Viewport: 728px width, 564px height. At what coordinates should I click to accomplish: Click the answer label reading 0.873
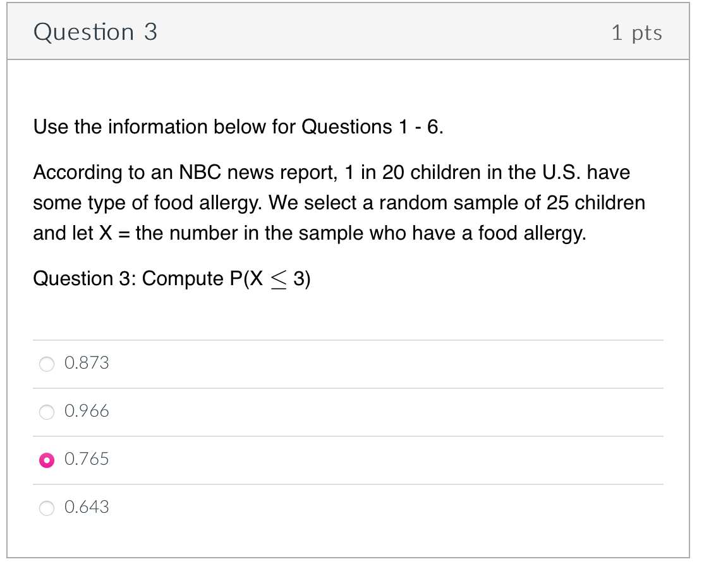pyautogui.click(x=87, y=364)
